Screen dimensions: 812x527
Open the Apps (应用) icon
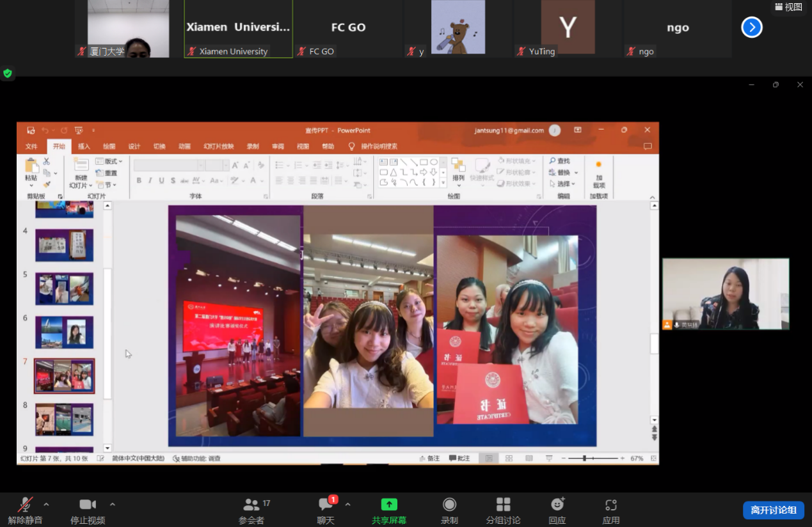tap(611, 505)
